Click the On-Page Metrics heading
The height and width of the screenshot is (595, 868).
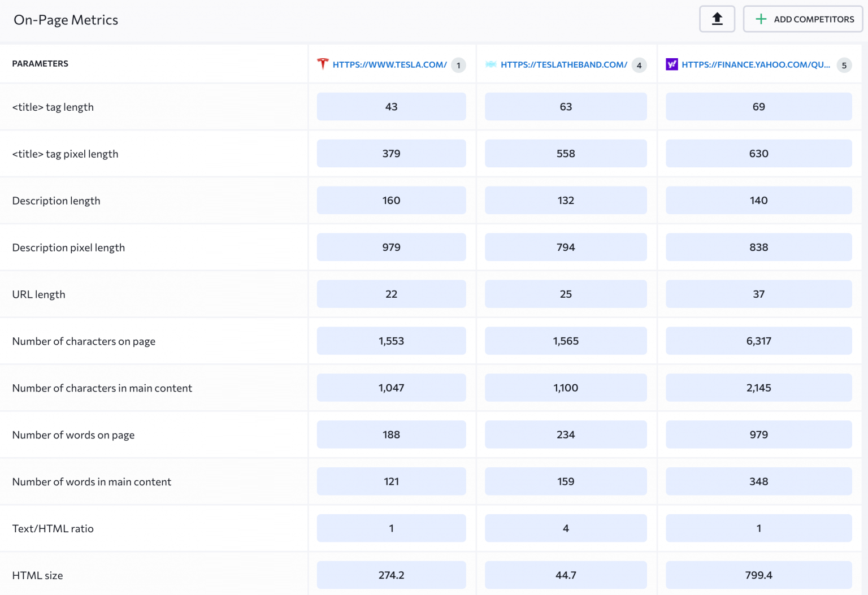pyautogui.click(x=66, y=20)
